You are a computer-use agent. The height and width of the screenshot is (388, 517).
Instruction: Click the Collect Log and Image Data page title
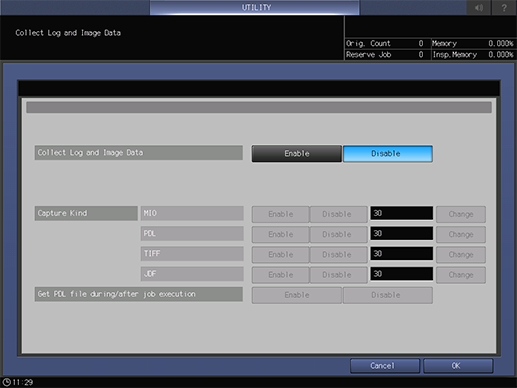tap(68, 33)
